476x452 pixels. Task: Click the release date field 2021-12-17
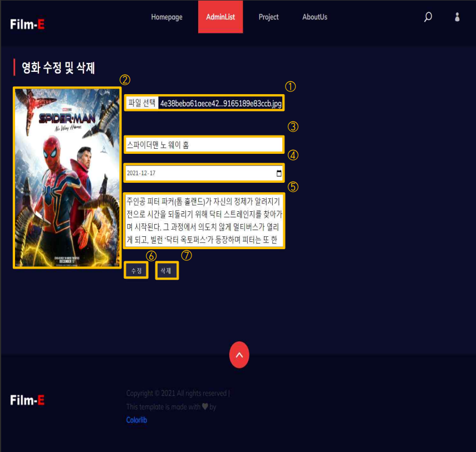click(x=204, y=173)
